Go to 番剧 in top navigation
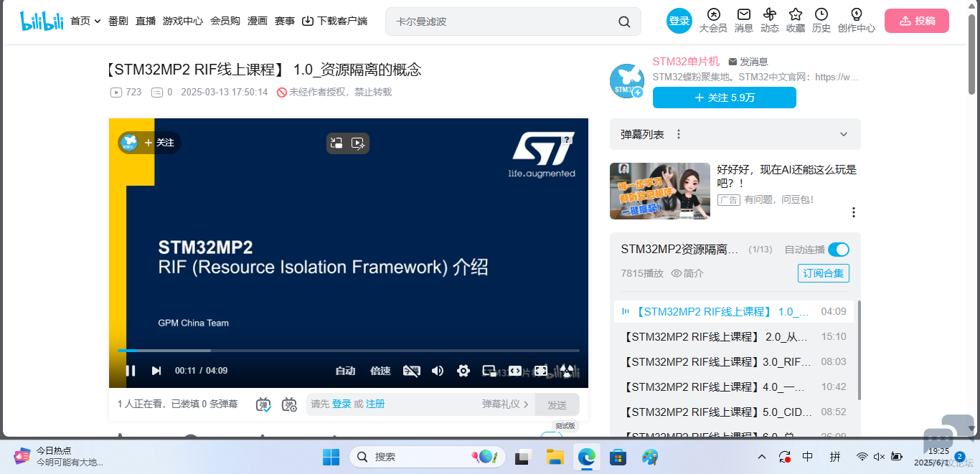This screenshot has width=980, height=474. pyautogui.click(x=118, y=21)
